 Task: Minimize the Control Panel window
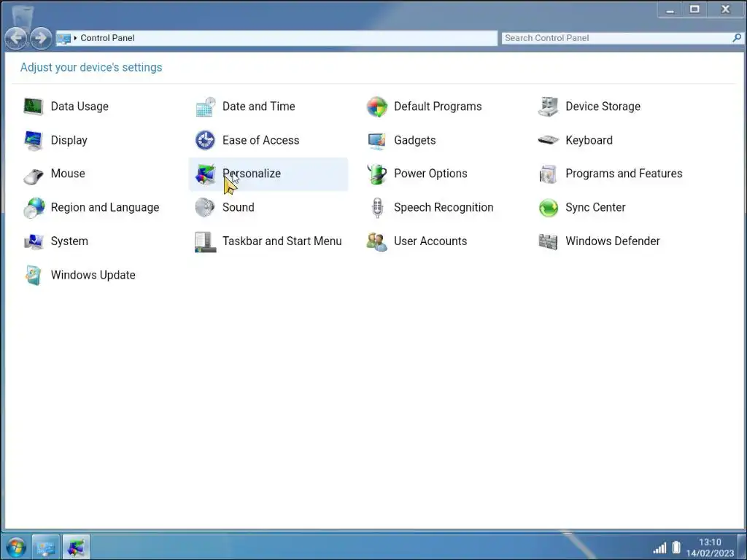670,9
